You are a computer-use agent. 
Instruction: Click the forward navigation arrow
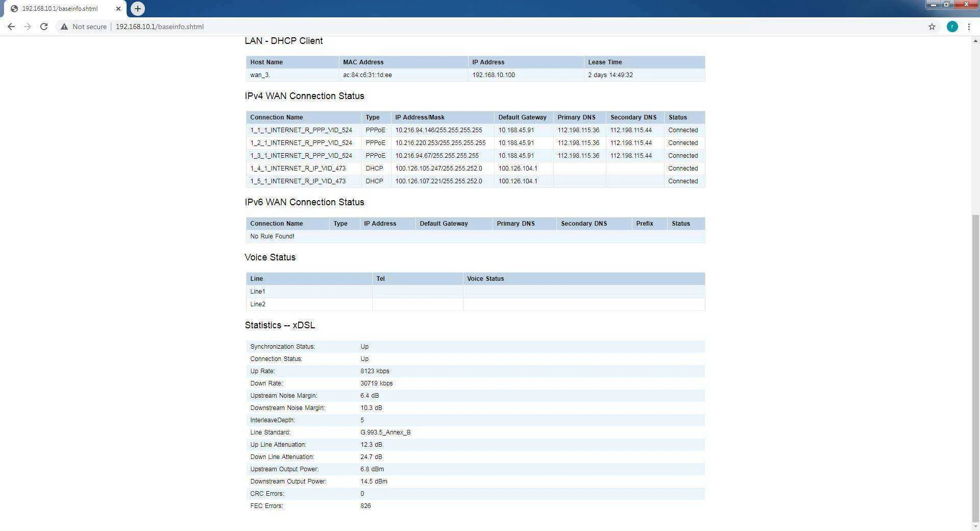point(28,27)
